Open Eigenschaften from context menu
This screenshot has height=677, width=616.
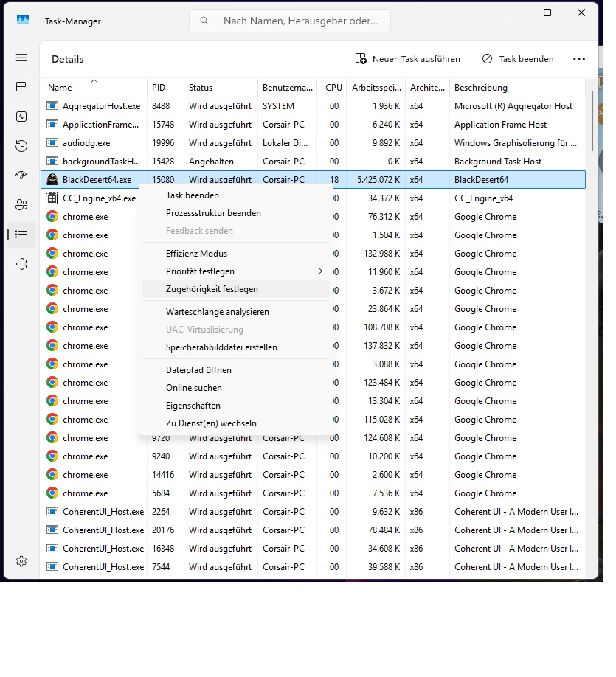click(236, 406)
